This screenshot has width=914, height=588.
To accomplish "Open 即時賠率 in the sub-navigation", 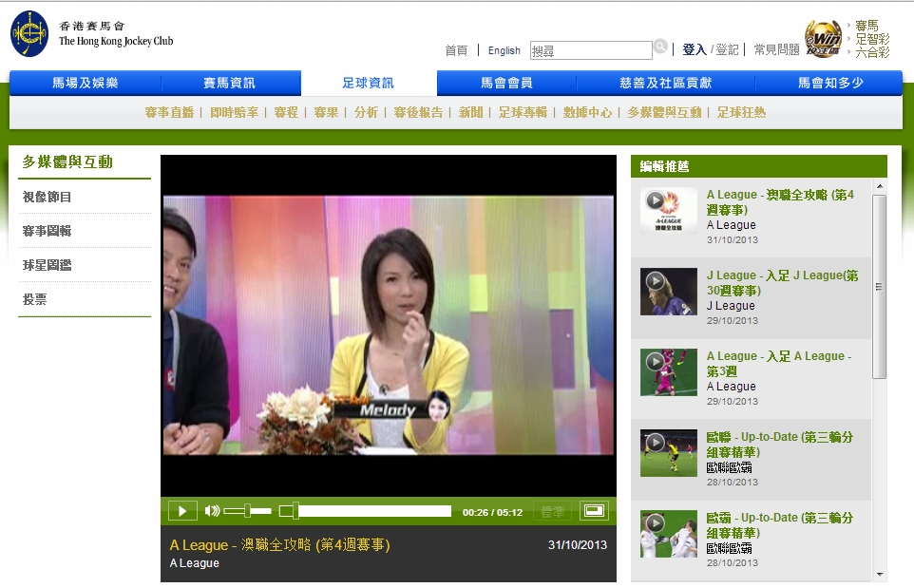I will coord(234,112).
